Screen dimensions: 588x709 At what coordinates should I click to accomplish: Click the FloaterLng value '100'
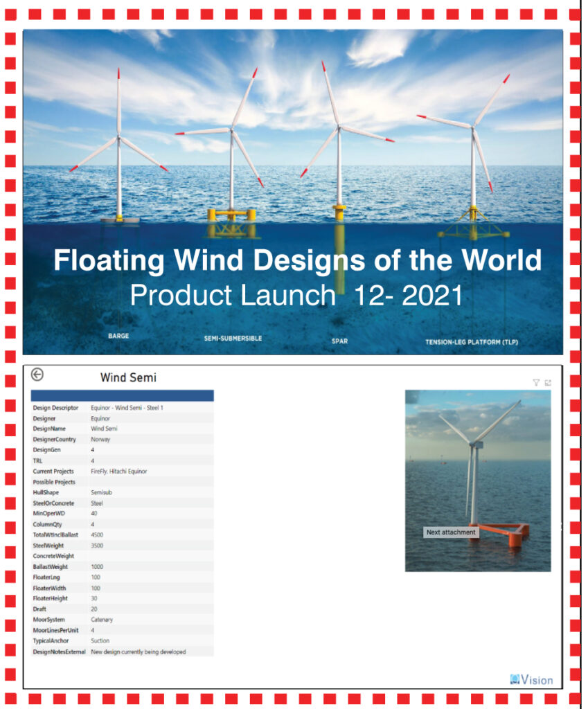[96, 577]
